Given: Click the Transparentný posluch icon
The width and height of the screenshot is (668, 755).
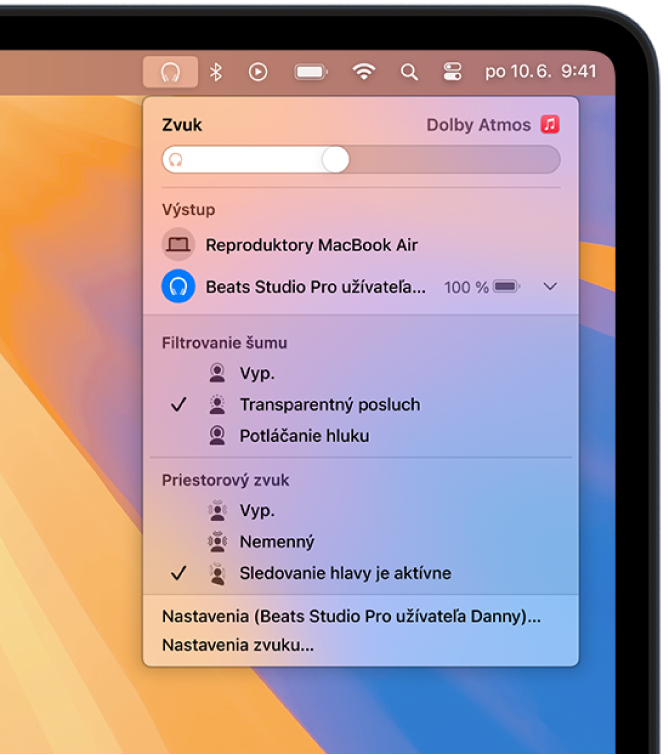Looking at the screenshot, I should 217,404.
